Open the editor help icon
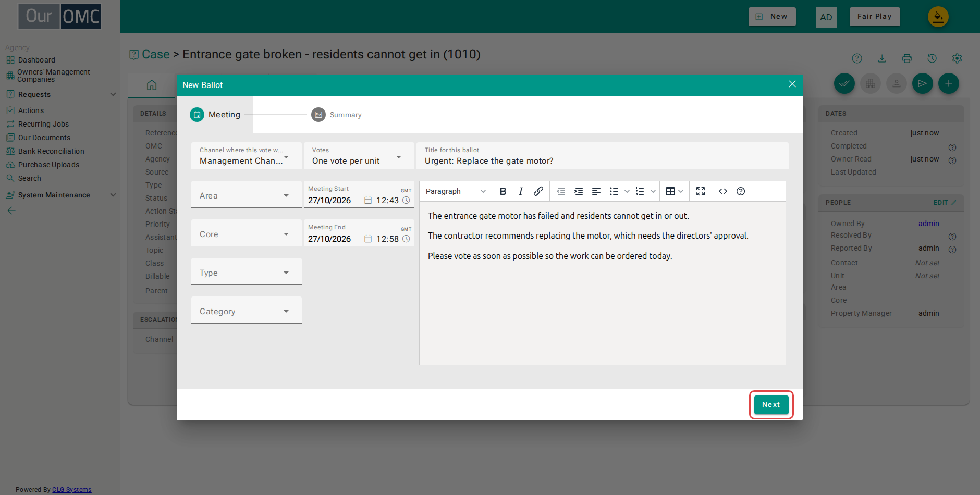980x495 pixels. pos(741,191)
